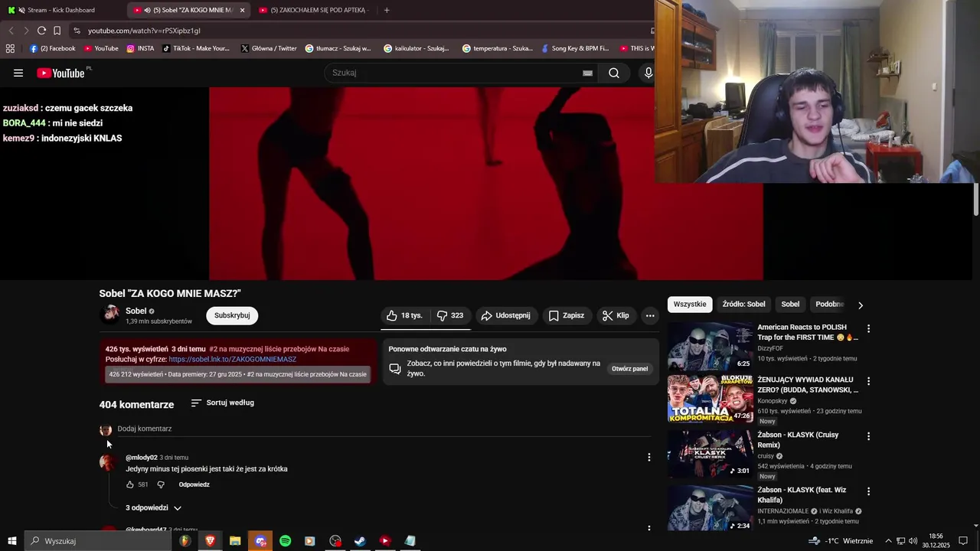Select the Sobel filter chip

(790, 305)
